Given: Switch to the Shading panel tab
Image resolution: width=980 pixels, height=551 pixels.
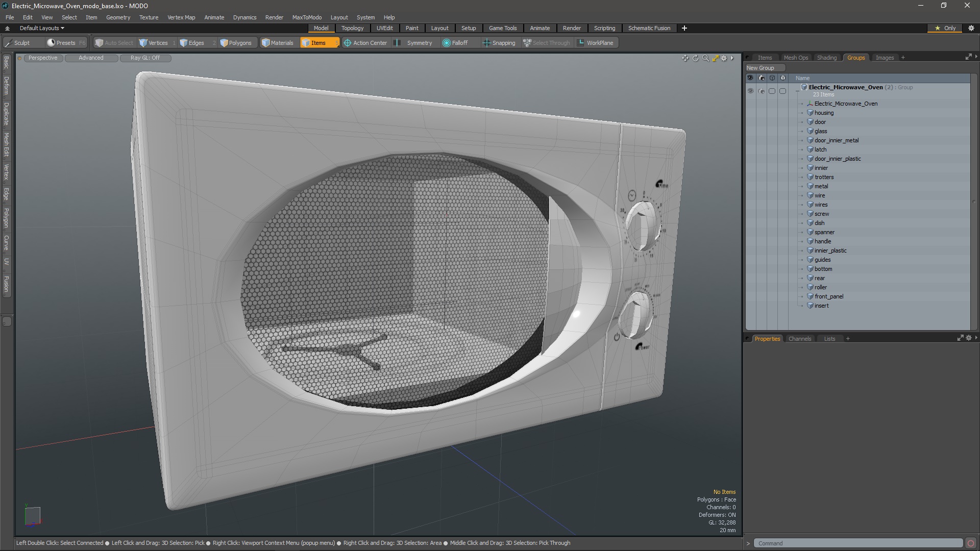Looking at the screenshot, I should pyautogui.click(x=826, y=57).
